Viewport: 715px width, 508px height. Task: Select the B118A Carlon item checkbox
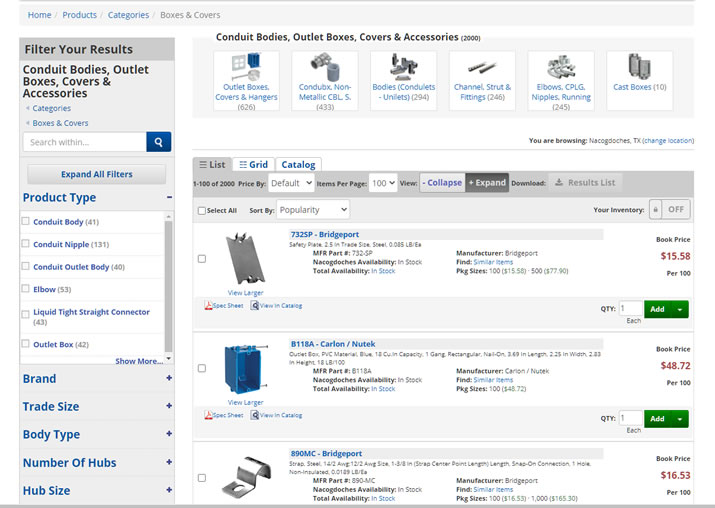tap(202, 368)
